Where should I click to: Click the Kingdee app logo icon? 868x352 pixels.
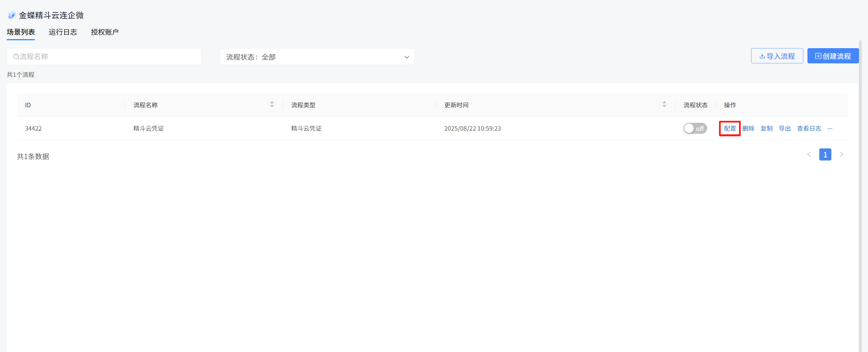tap(12, 15)
